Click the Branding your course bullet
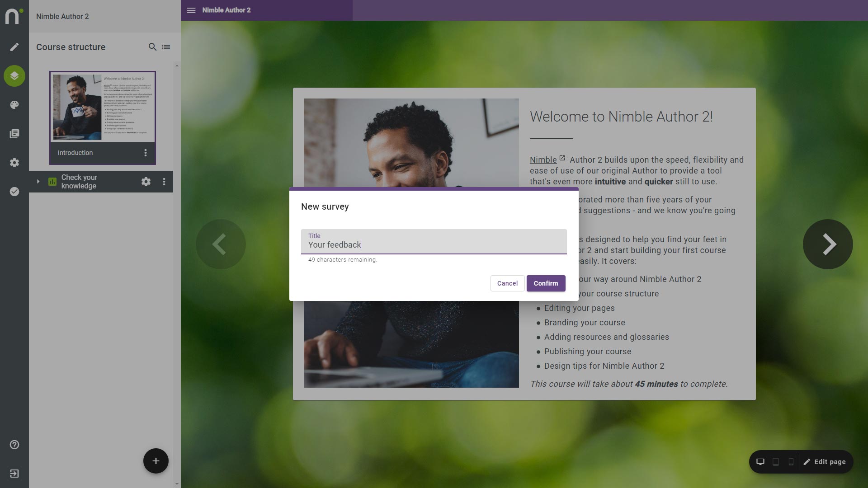 click(585, 323)
